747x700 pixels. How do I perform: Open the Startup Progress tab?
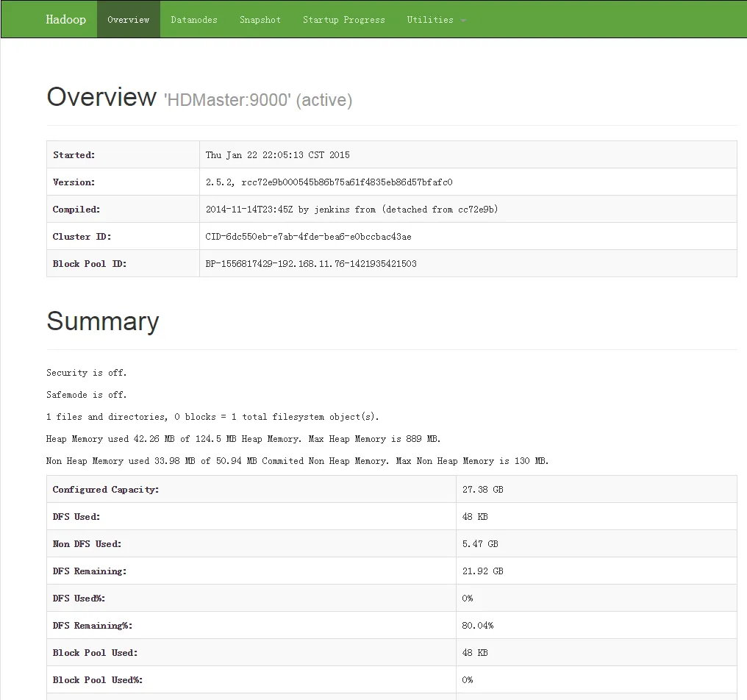point(343,20)
